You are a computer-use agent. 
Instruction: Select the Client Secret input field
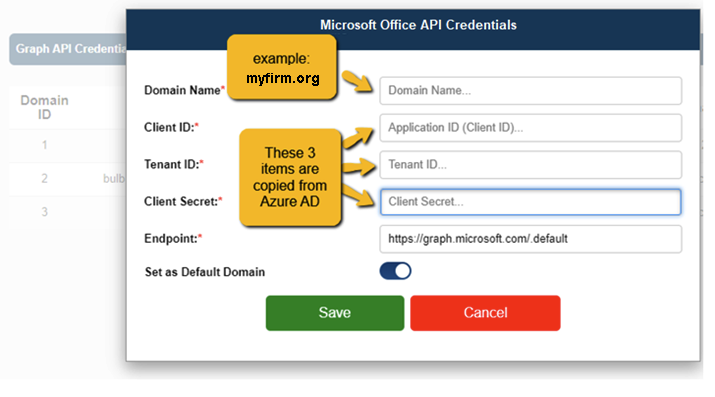tap(530, 201)
